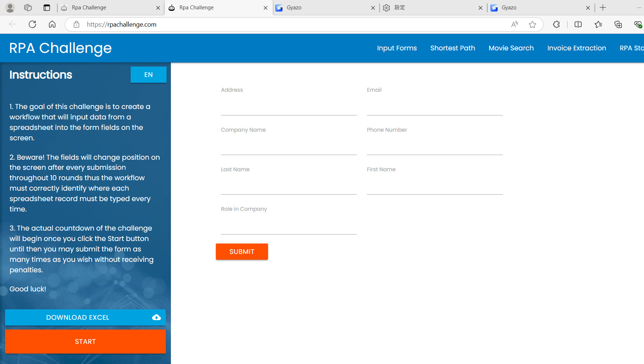Close the active Rpa Challenge tab
The width and height of the screenshot is (644, 364).
click(x=266, y=8)
